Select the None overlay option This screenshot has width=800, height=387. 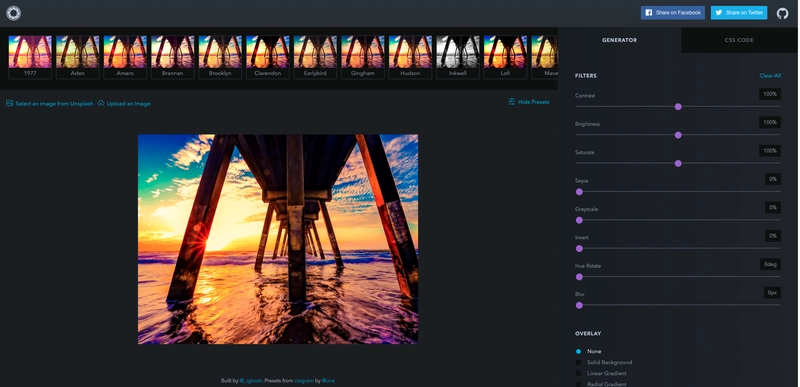pos(588,351)
